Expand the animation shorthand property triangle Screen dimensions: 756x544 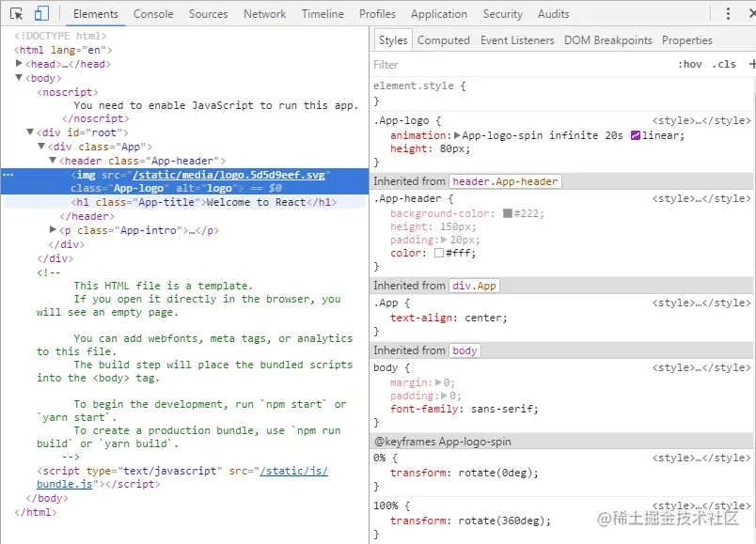457,135
